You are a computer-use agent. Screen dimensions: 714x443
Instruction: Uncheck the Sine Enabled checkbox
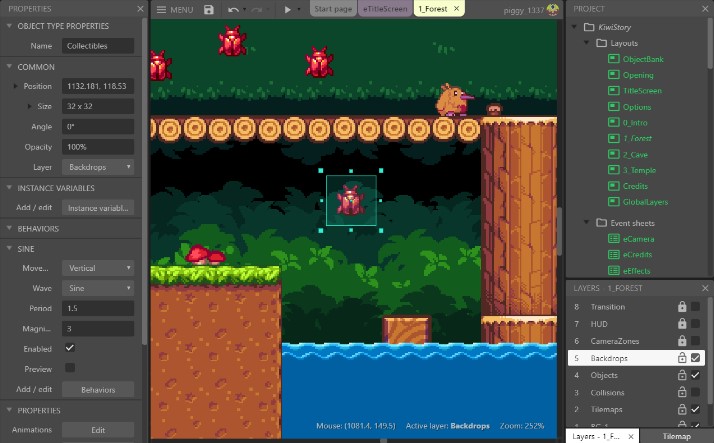tap(69, 348)
